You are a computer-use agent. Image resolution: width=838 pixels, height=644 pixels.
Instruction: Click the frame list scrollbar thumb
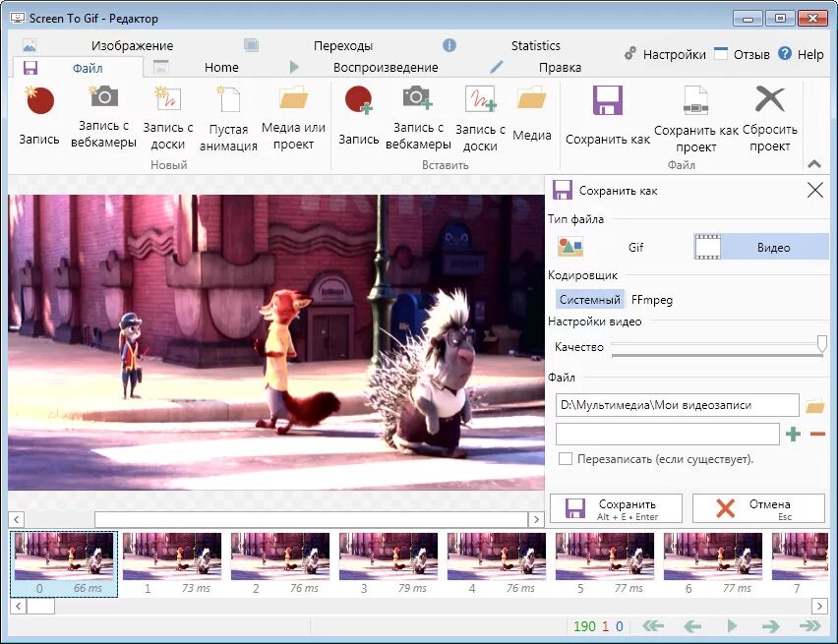click(40, 606)
